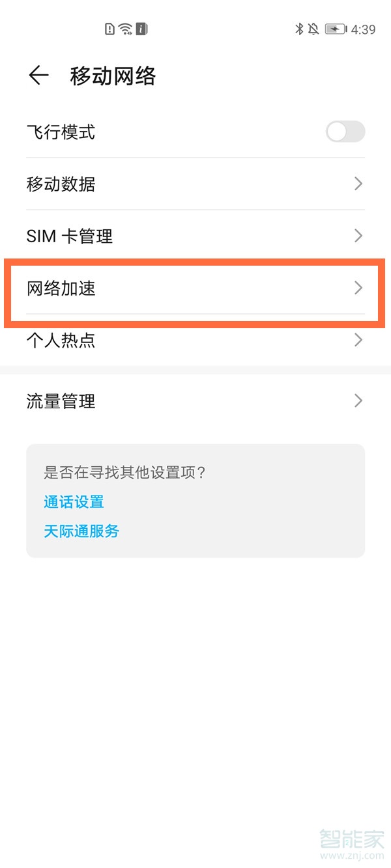
Task: Toggle airplane mode off then verify
Action: (x=345, y=132)
